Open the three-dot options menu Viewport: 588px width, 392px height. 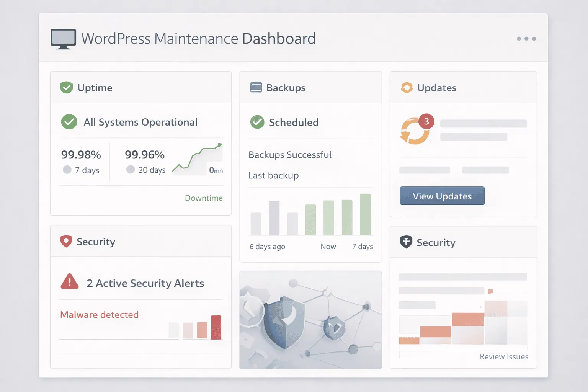(x=526, y=39)
